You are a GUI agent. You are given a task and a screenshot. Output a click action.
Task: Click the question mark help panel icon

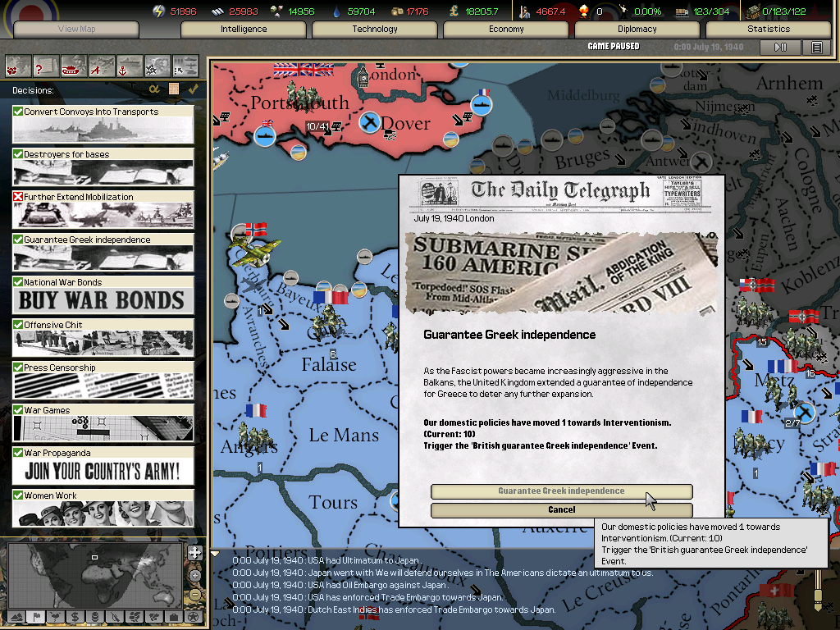click(46, 67)
